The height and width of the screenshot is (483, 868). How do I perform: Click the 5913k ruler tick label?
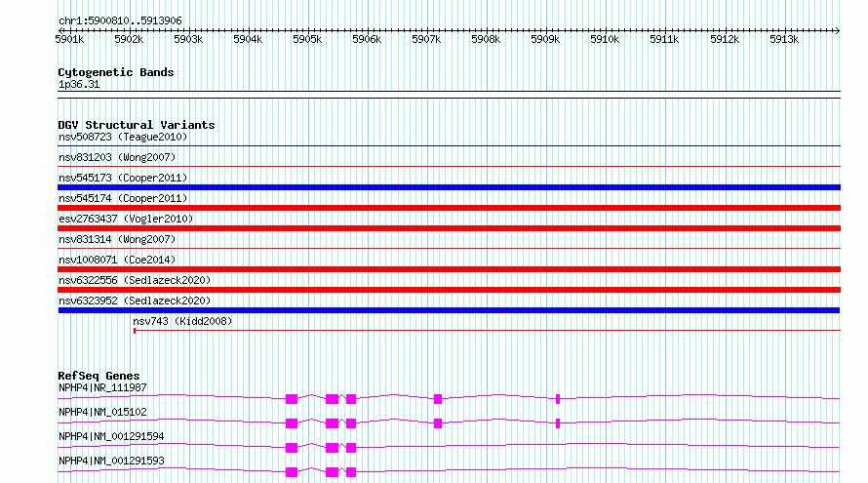(x=784, y=39)
